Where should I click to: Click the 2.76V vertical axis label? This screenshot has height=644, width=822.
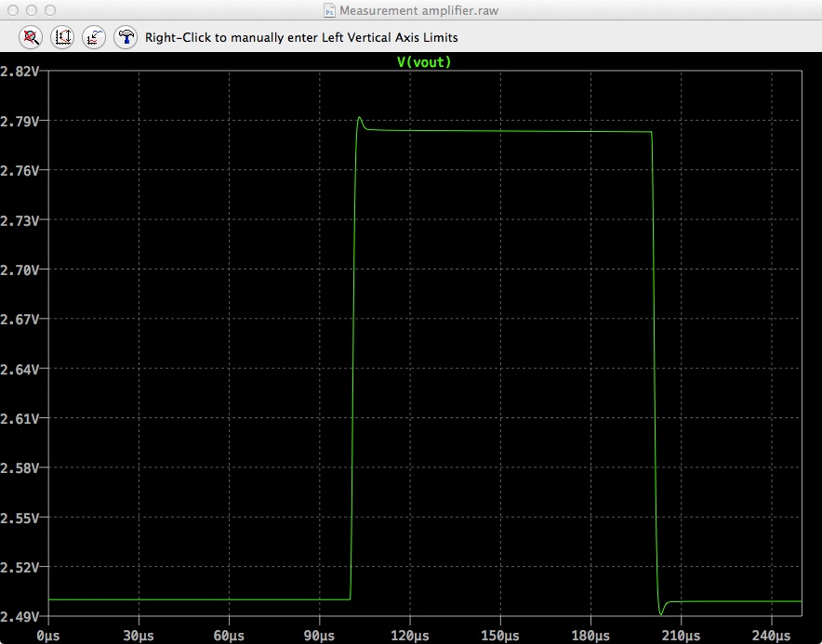coord(20,171)
